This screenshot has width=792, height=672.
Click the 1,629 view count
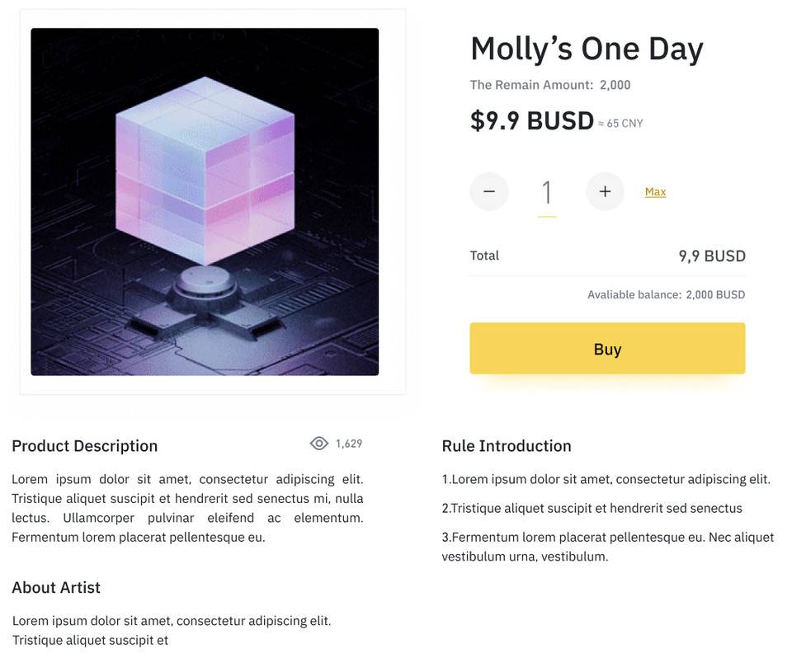349,444
